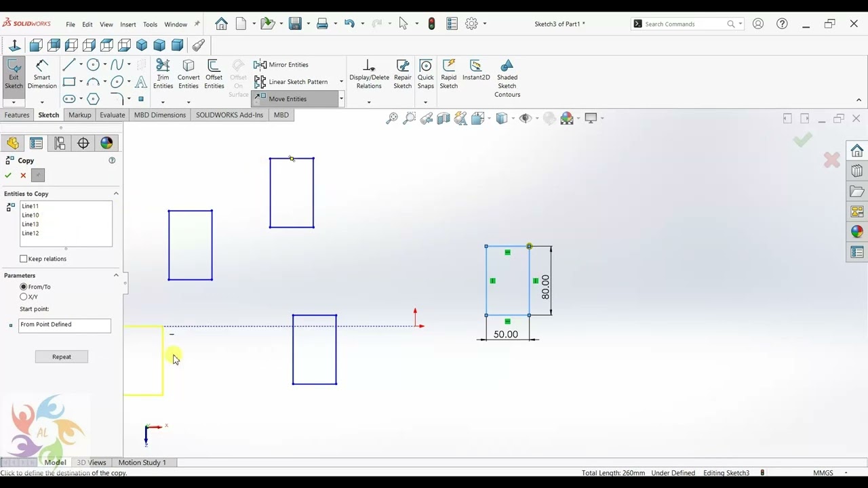Click Zoom to Fit in view toolbar
Screen dimensions: 868x488
(x=392, y=119)
